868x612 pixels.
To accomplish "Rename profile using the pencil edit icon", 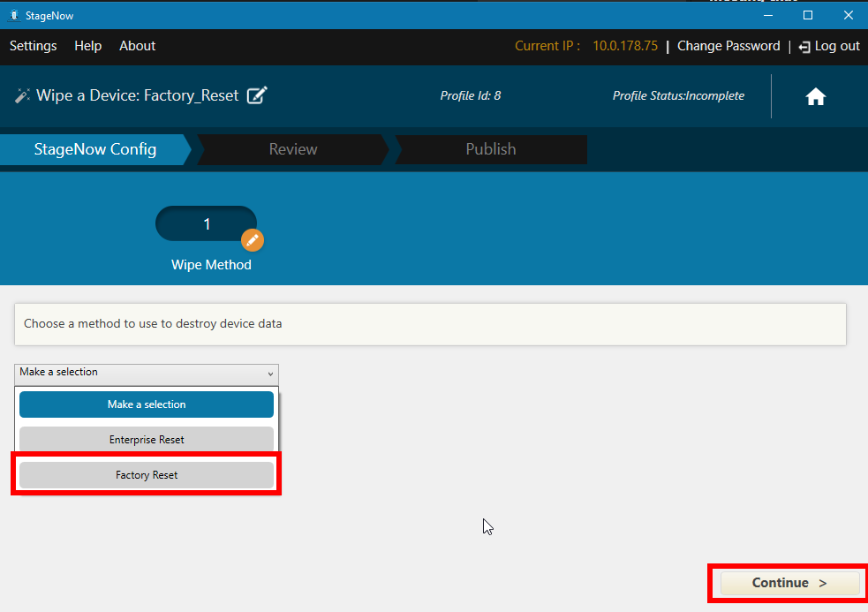I will click(x=255, y=95).
